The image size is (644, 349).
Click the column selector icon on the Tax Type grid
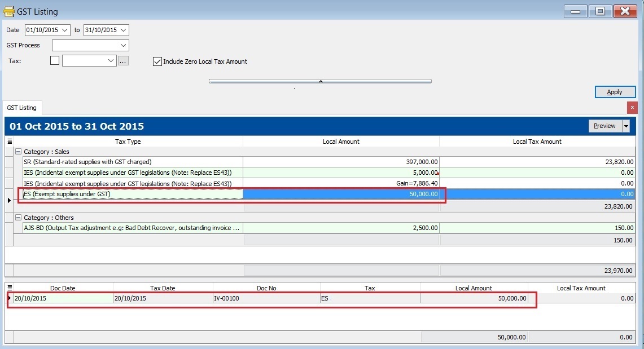point(9,142)
